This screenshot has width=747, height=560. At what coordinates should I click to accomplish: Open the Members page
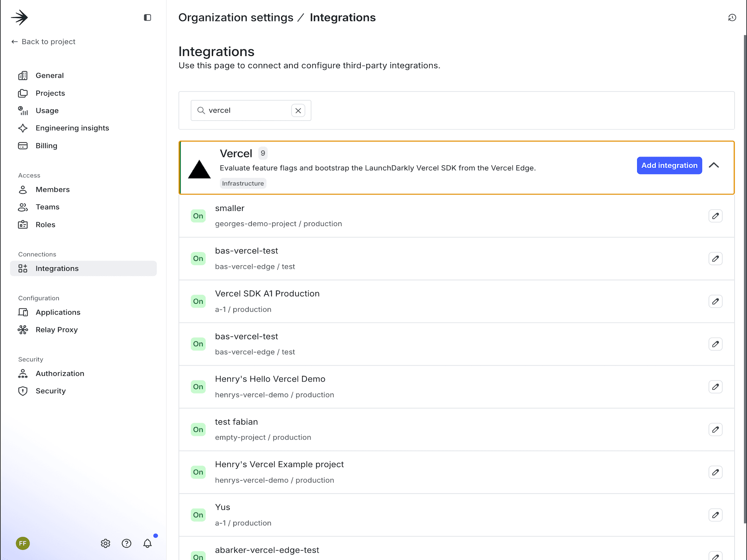pos(53,189)
